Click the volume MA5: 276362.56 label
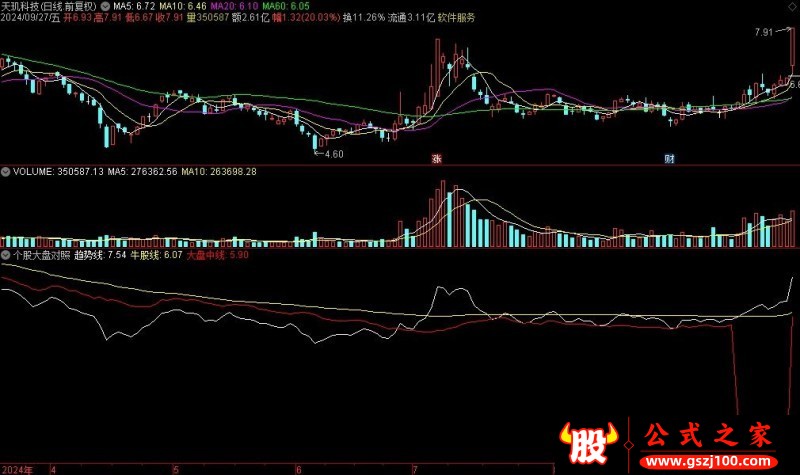Viewport: 800px width, 475px height. pyautogui.click(x=142, y=172)
